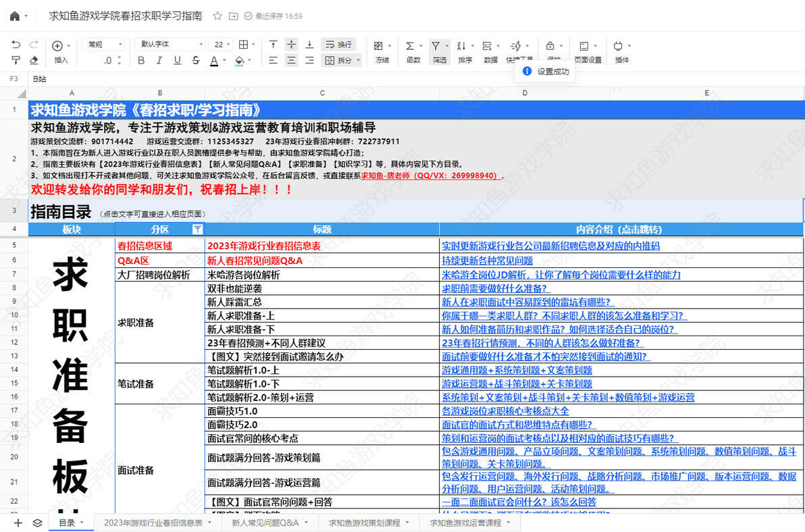Screen dimensions: 805x532
Task: Apply the font color A button
Action: click(214, 61)
